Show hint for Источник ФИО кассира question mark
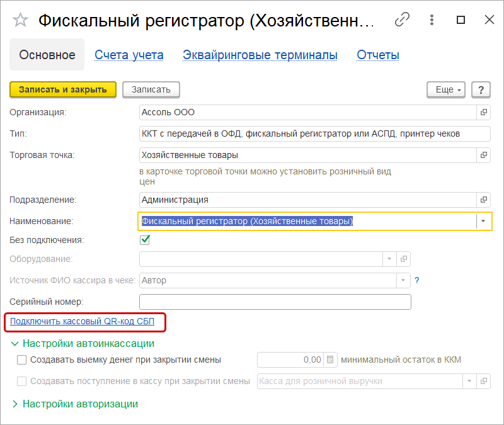This screenshot has width=504, height=425. pos(417,280)
